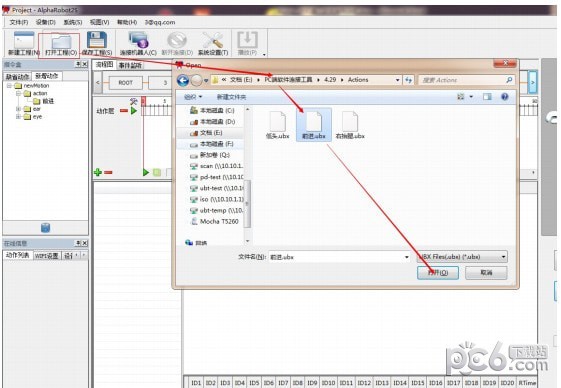Switch to the WIFI settings tab
This screenshot has width=561, height=388.
pos(47,256)
